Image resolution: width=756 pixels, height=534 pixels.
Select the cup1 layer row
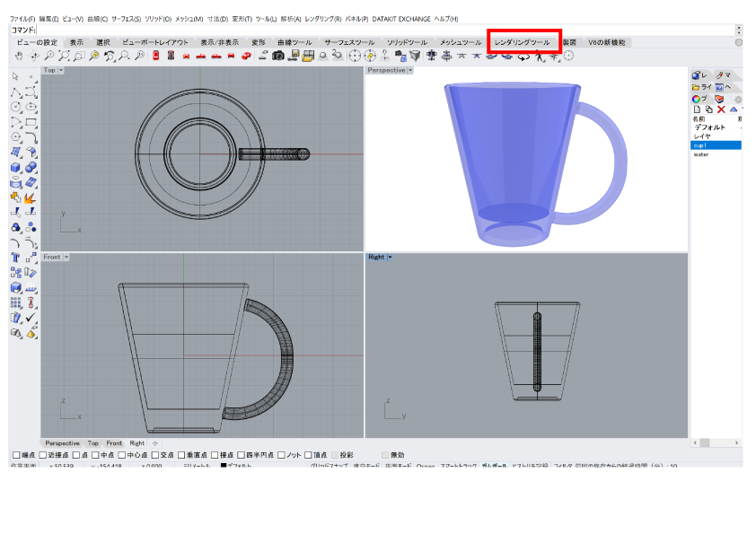pos(716,145)
